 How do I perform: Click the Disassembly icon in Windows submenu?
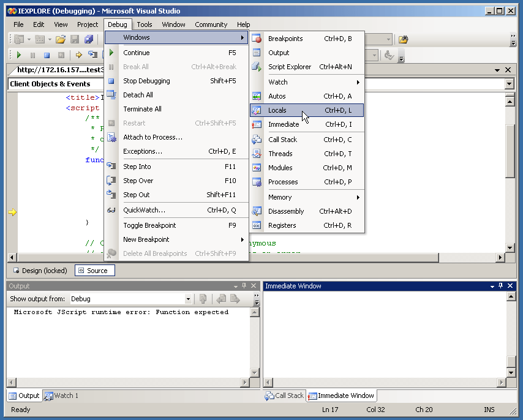[257, 211]
